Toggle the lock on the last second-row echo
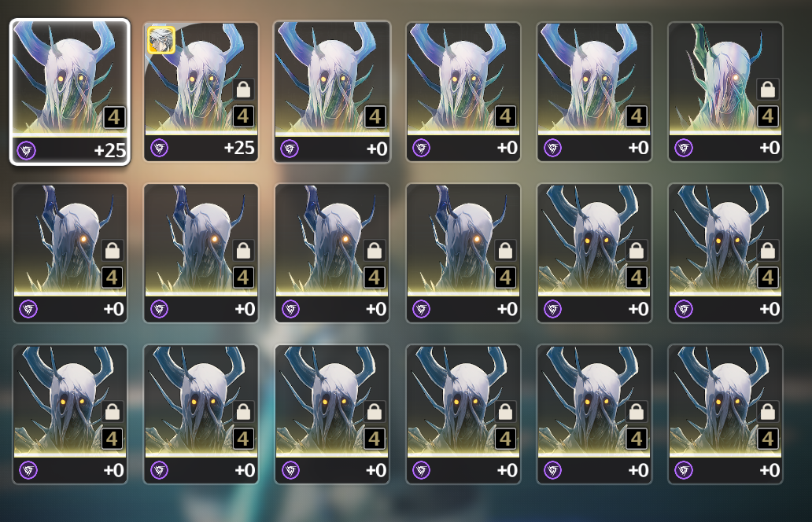 pos(767,251)
